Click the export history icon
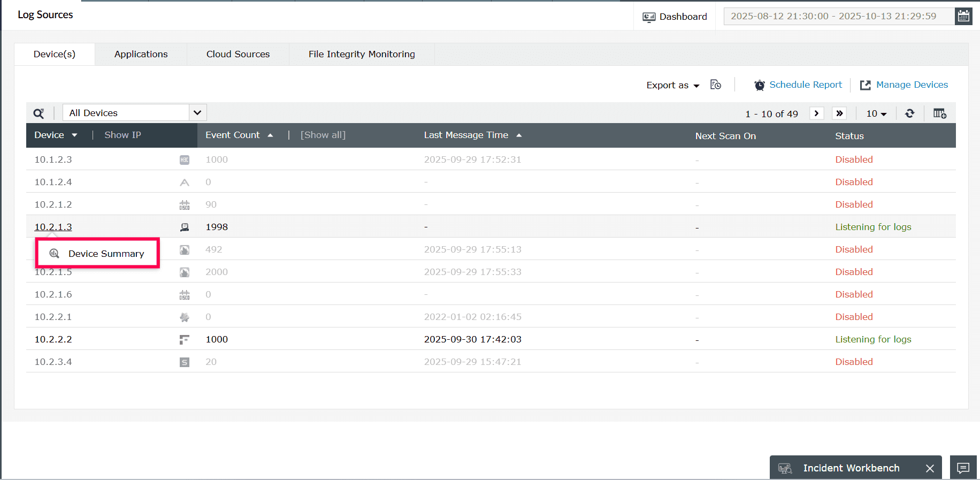980x480 pixels. point(716,85)
